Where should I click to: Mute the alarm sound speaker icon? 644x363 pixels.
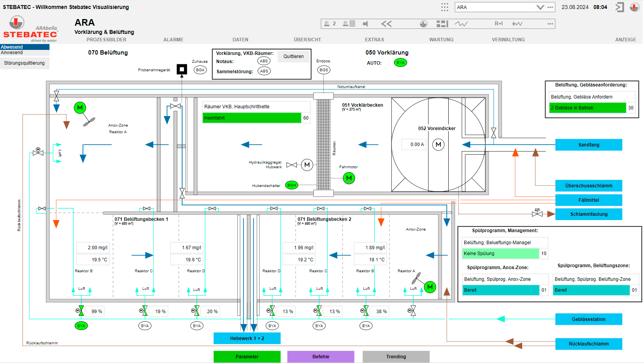pyautogui.click(x=365, y=24)
